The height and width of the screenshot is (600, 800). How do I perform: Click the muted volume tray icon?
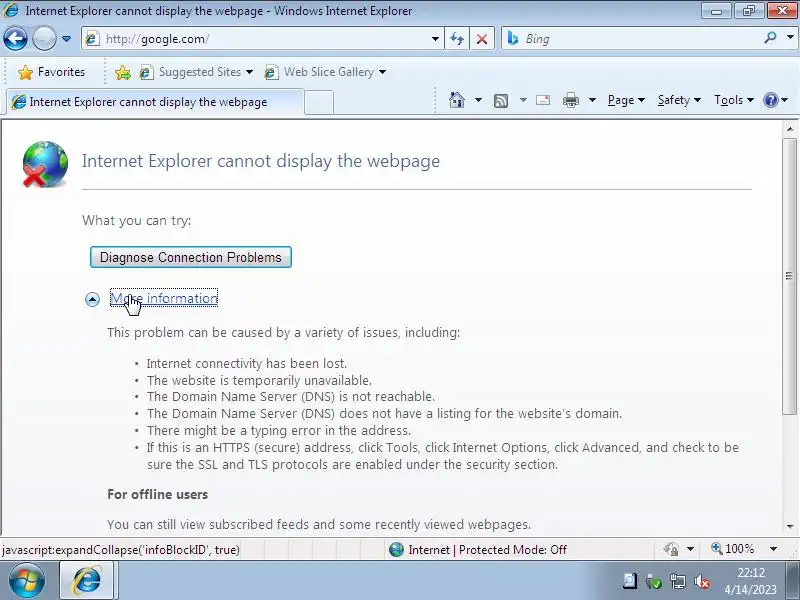[x=702, y=581]
